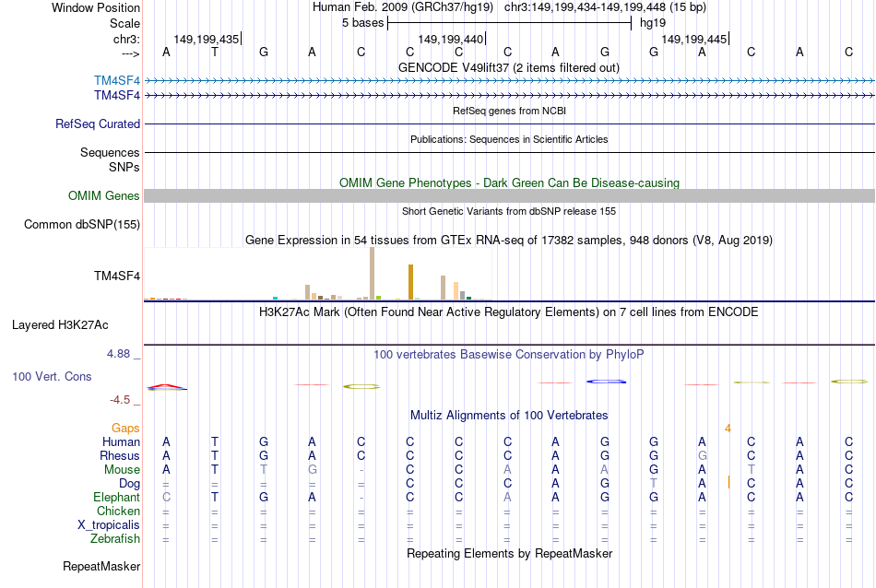The image size is (876, 588).
Task: Click the grayed G in the Mouse row
Action: tap(313, 470)
